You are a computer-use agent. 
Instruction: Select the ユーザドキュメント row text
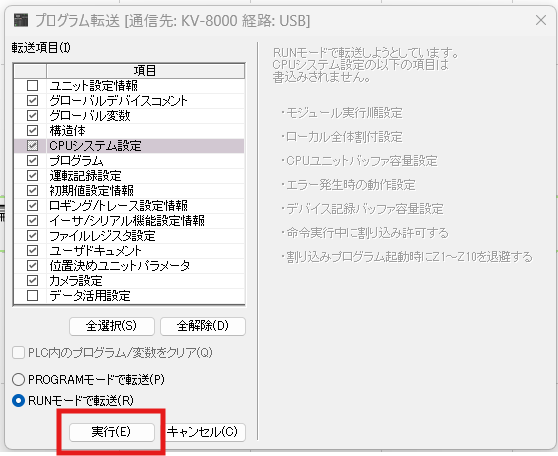point(95,250)
